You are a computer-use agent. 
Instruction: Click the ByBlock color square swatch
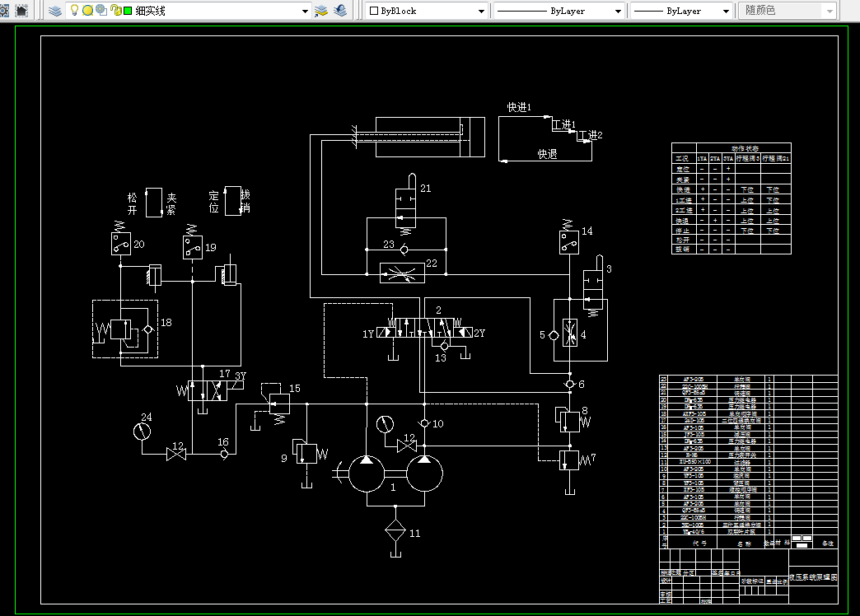[x=374, y=11]
